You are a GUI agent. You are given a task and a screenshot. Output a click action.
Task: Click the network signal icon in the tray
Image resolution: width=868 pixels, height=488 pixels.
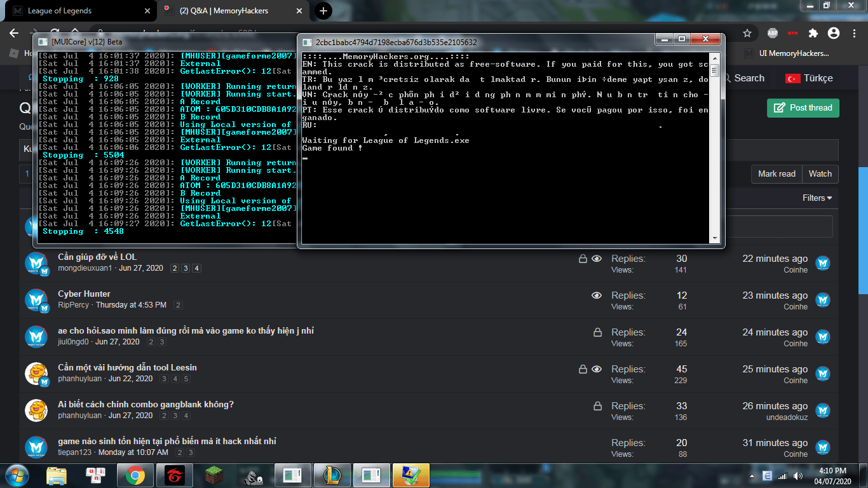pos(782,476)
